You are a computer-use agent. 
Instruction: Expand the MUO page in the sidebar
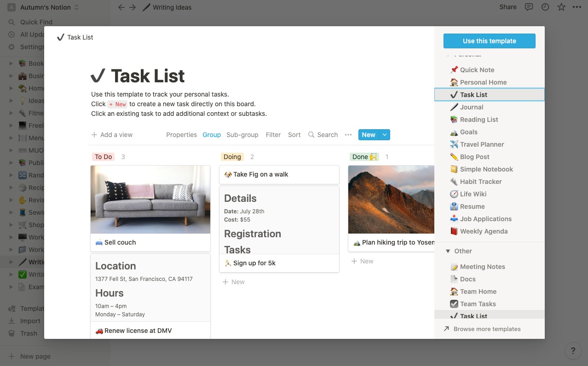(x=11, y=150)
